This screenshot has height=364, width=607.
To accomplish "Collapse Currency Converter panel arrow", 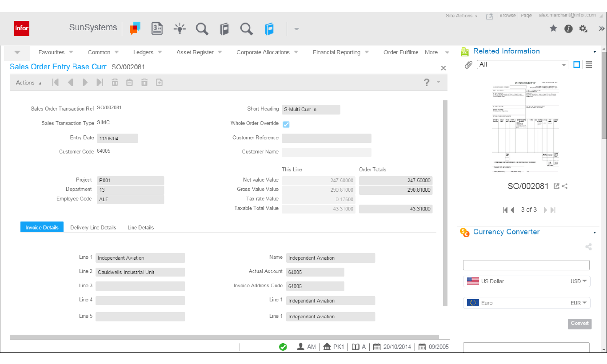I will (595, 233).
